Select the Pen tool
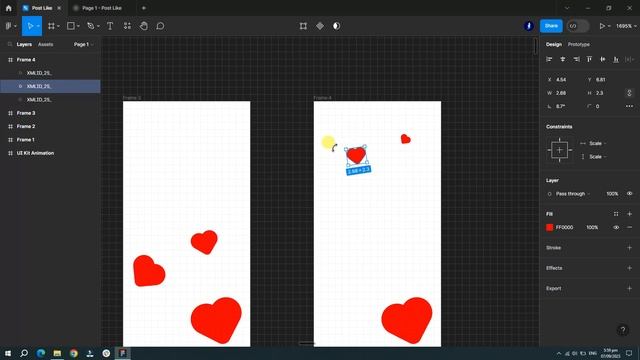Screen dimensions: 640x360 click(90, 26)
